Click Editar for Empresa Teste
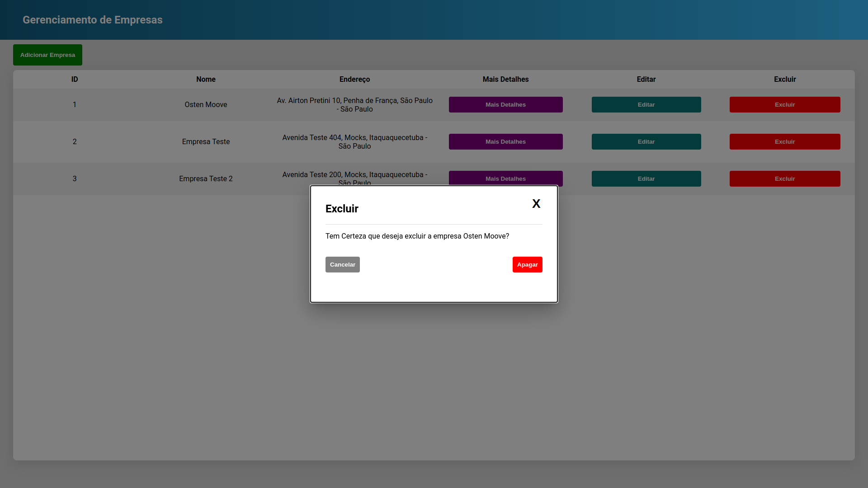 (646, 142)
